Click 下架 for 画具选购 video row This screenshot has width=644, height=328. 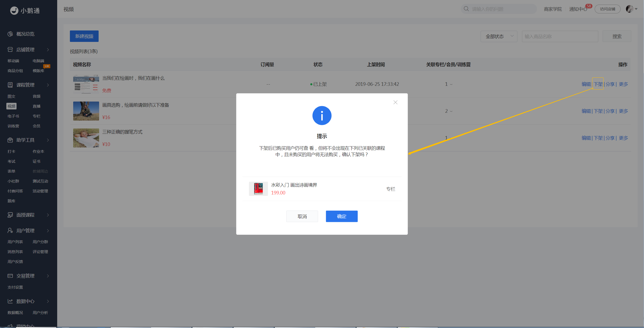(598, 111)
